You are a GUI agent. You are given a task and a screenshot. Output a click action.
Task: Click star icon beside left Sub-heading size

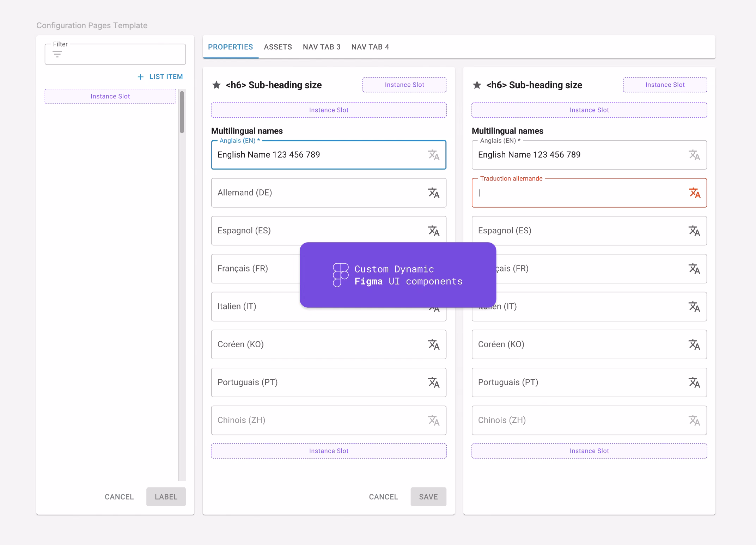(217, 85)
